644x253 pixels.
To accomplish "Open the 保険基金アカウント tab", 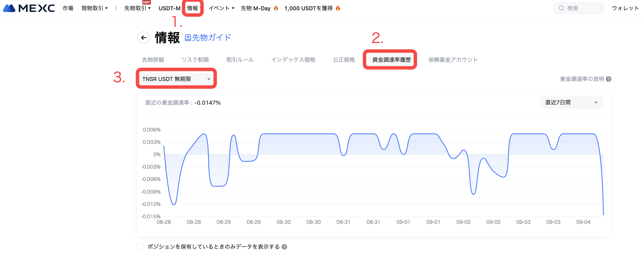I will [x=453, y=60].
